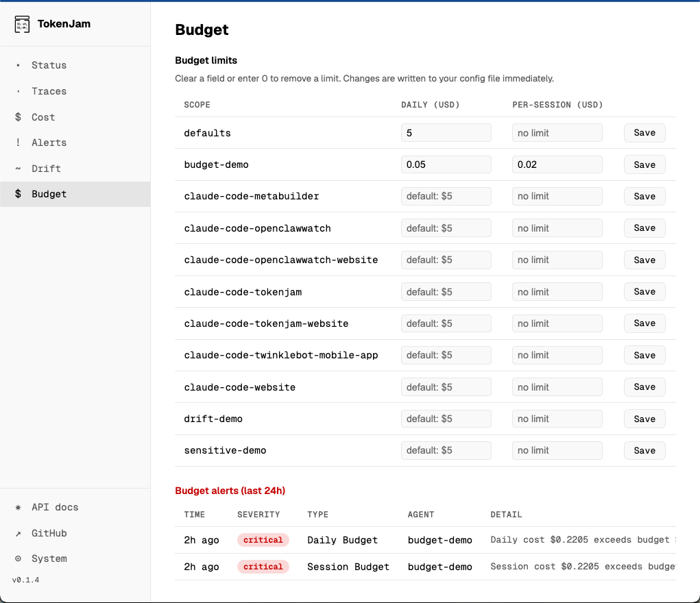The height and width of the screenshot is (603, 700).
Task: Focus claude-code-metabuilder per-session limit field
Action: pos(557,197)
